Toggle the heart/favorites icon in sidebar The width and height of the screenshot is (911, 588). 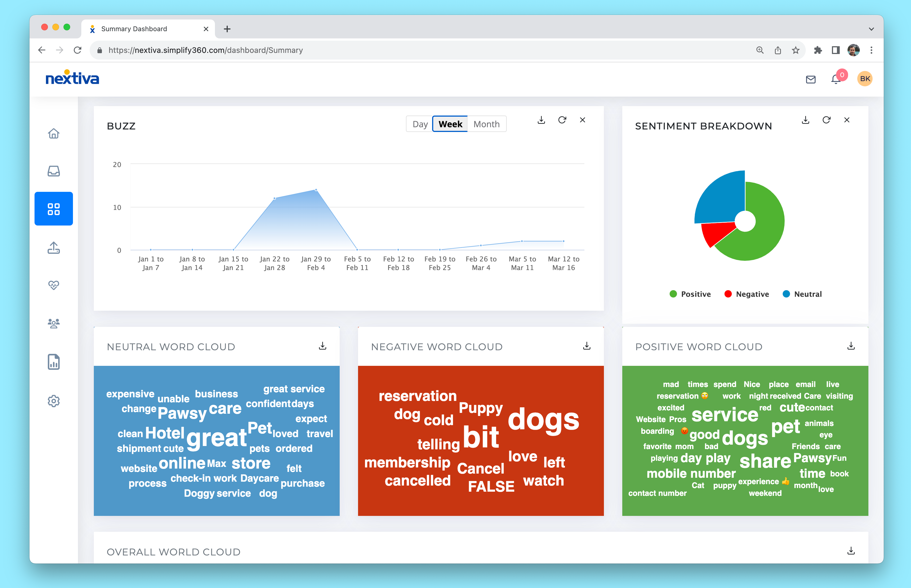(55, 285)
